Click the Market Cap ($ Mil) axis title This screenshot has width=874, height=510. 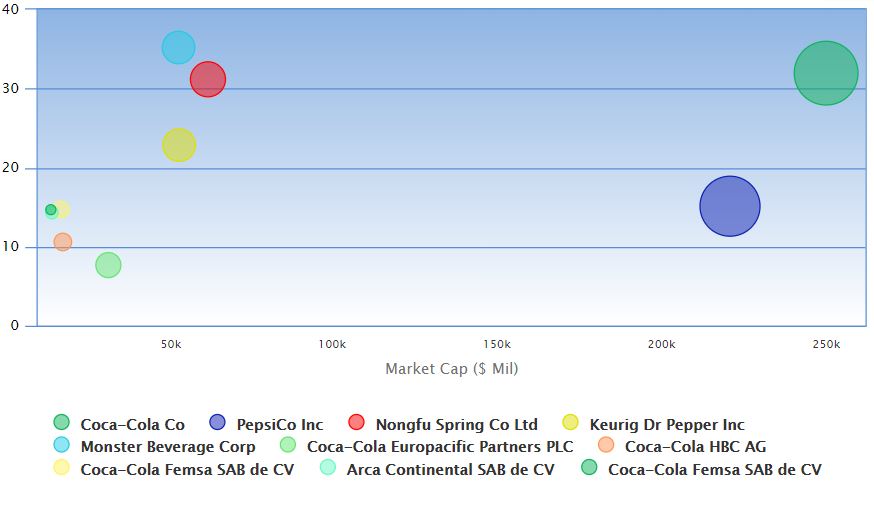coord(452,369)
